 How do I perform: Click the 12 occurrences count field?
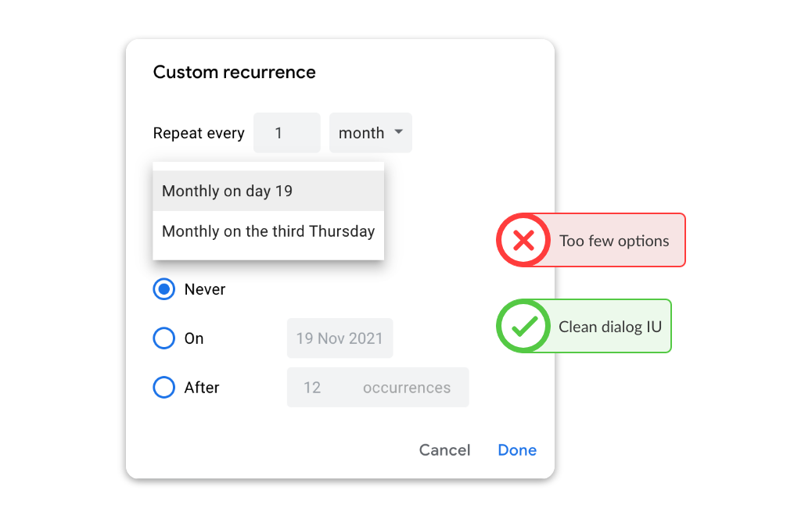(378, 388)
